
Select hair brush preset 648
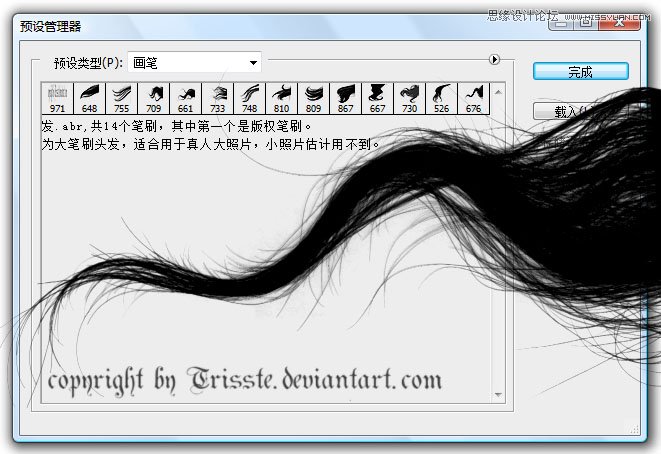89,98
